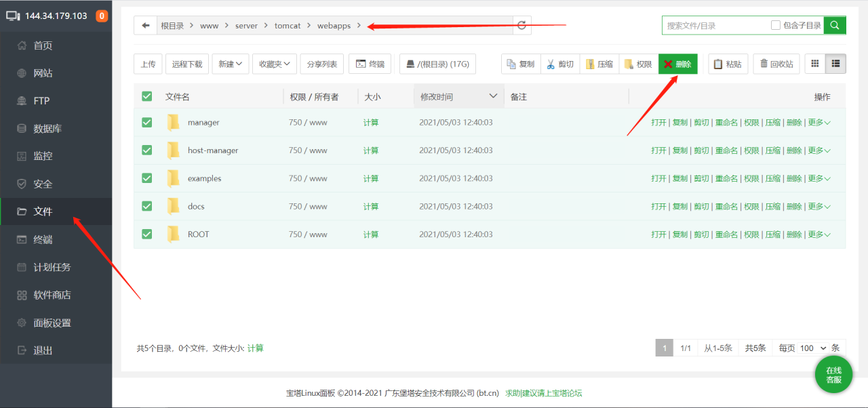Toggle the select-all checkbox in header
868x408 pixels.
[x=147, y=97]
